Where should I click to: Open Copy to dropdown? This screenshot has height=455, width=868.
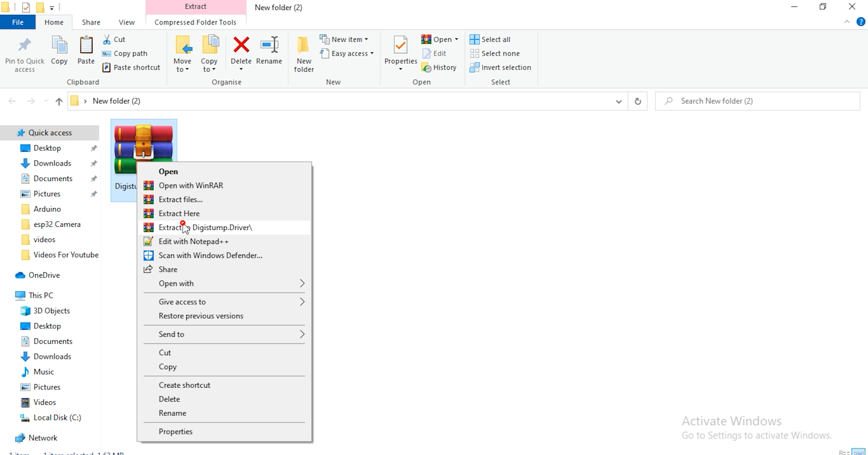[x=209, y=66]
